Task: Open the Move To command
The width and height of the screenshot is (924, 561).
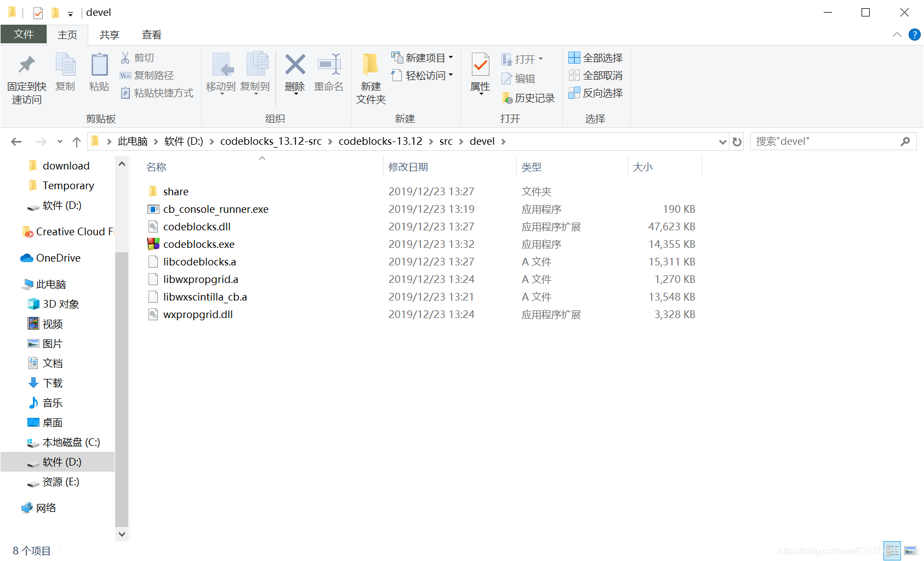Action: (x=221, y=74)
